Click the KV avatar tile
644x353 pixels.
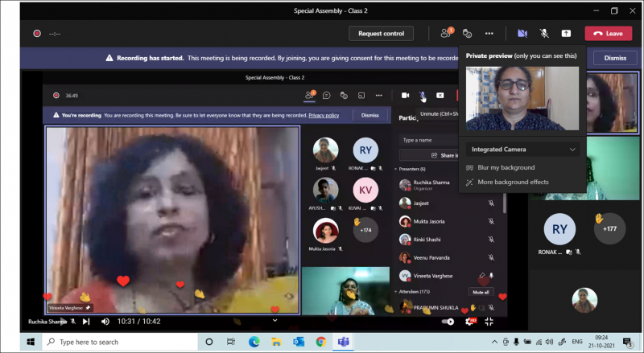pos(365,190)
